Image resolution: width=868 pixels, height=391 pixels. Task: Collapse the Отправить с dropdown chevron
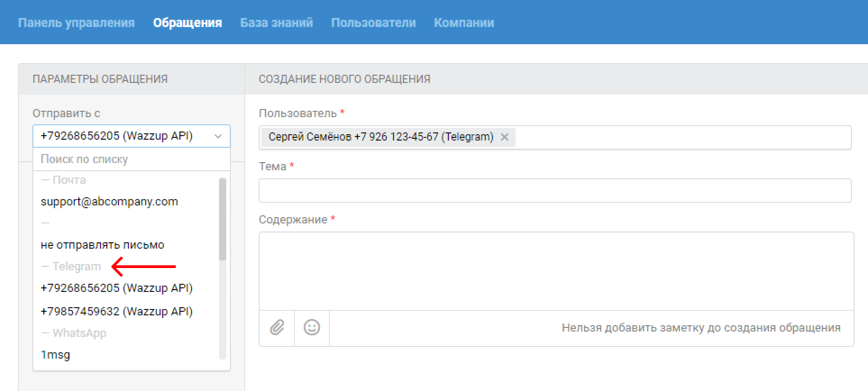point(218,136)
